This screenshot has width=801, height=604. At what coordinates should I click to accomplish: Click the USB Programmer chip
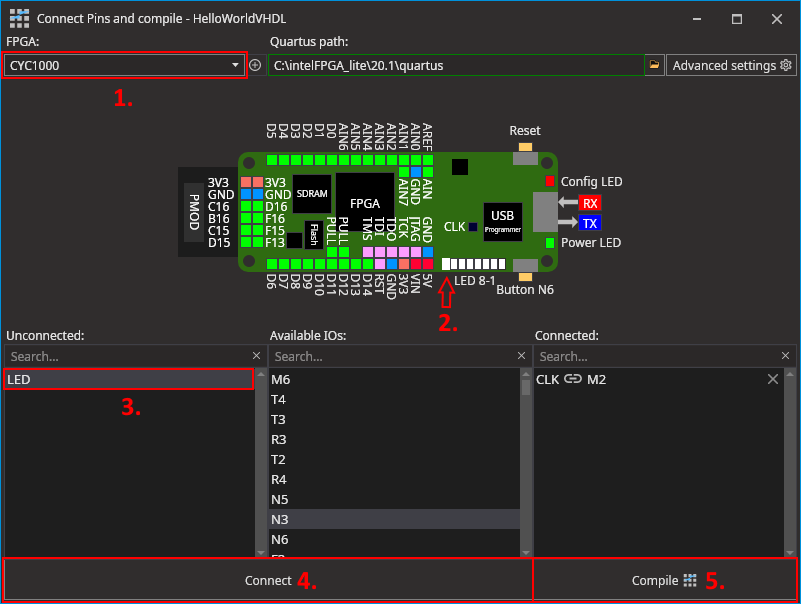[x=503, y=222]
